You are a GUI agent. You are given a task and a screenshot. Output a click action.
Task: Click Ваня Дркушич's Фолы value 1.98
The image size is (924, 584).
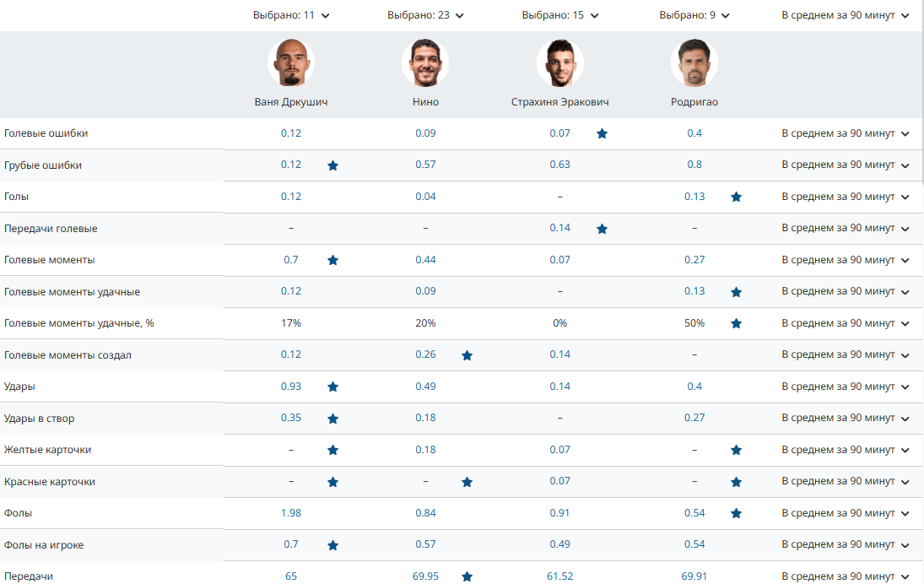click(291, 513)
